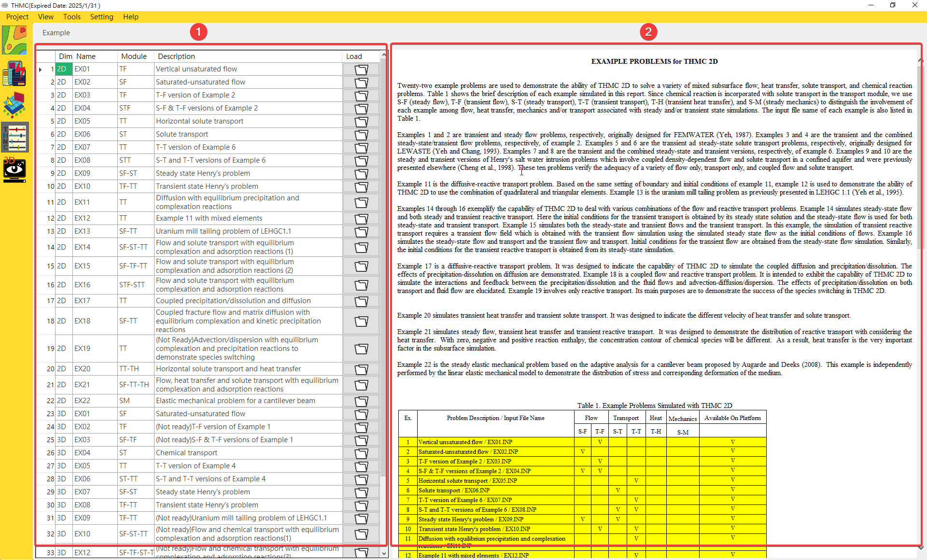The height and width of the screenshot is (560, 927).
Task: Click the 'EXAMPLE PROBLEMS for THMC 2D' heading
Action: (654, 61)
